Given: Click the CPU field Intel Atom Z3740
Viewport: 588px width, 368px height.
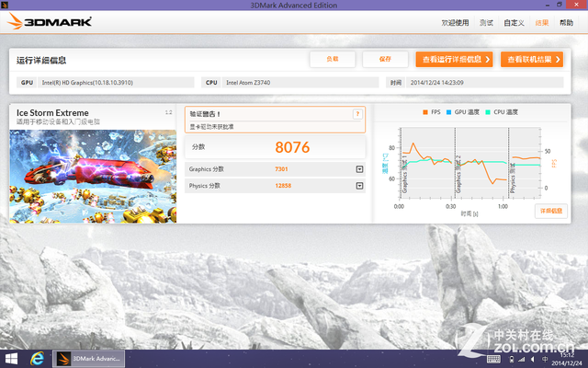Looking at the screenshot, I should tap(300, 83).
